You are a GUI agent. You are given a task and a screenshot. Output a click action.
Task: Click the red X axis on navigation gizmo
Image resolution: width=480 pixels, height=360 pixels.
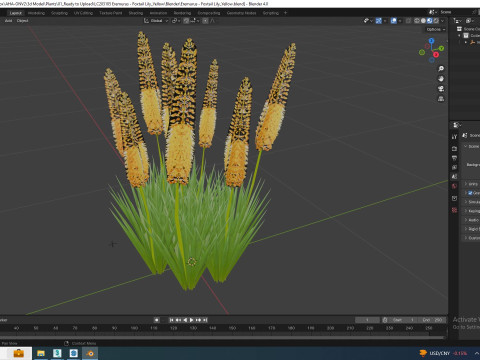[436, 55]
